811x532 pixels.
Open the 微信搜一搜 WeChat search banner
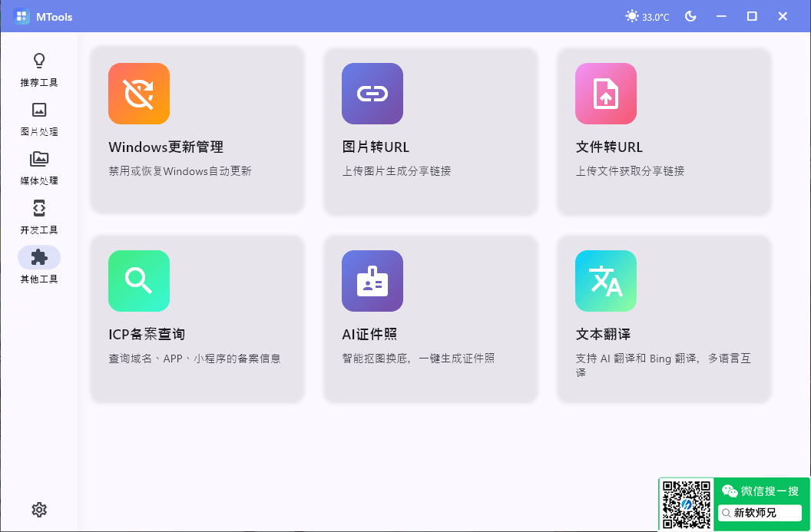[x=760, y=491]
